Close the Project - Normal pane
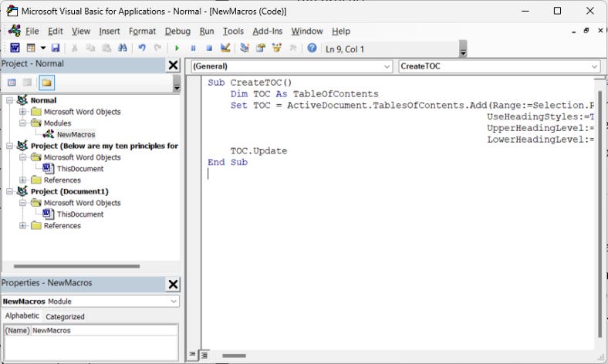608x364 pixels. coord(173,65)
